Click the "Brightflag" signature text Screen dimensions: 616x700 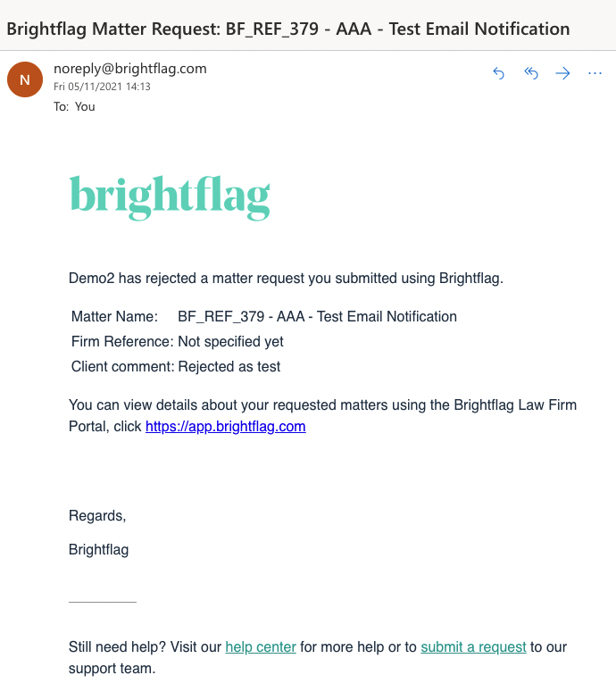(98, 550)
